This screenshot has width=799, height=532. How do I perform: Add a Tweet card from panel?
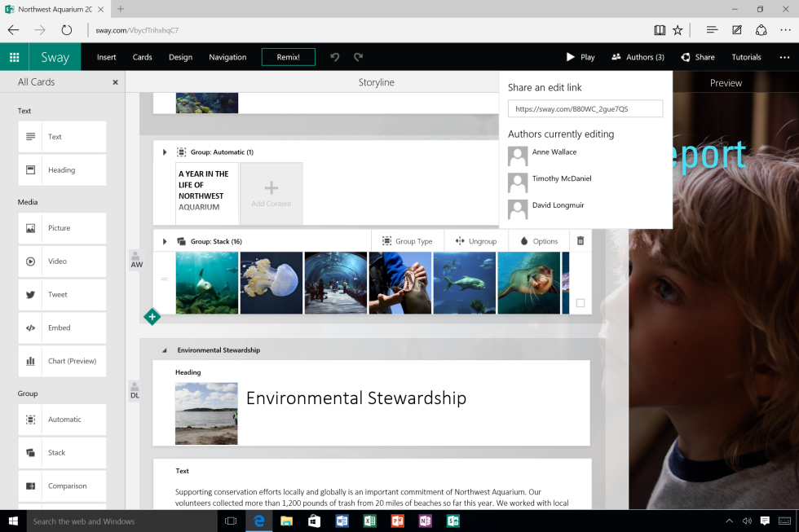click(62, 295)
